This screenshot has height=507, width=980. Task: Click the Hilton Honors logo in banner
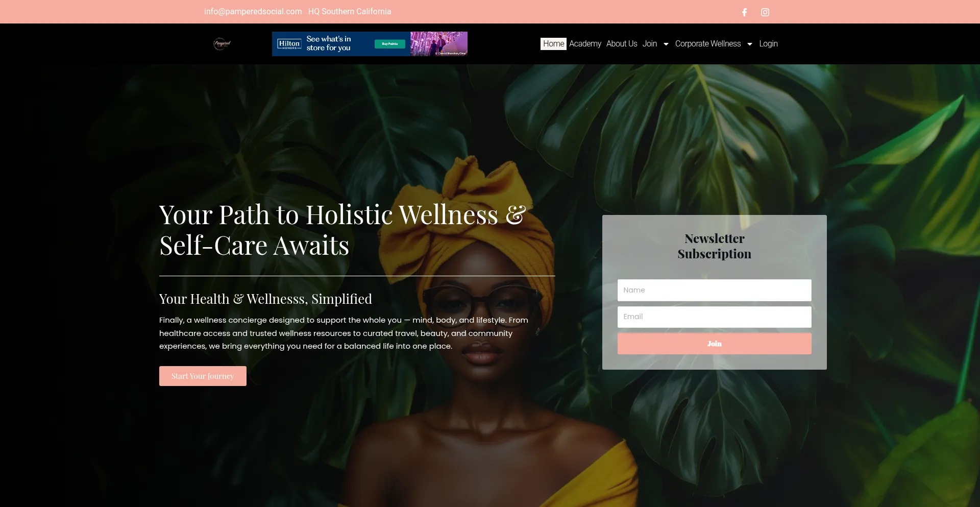click(289, 44)
